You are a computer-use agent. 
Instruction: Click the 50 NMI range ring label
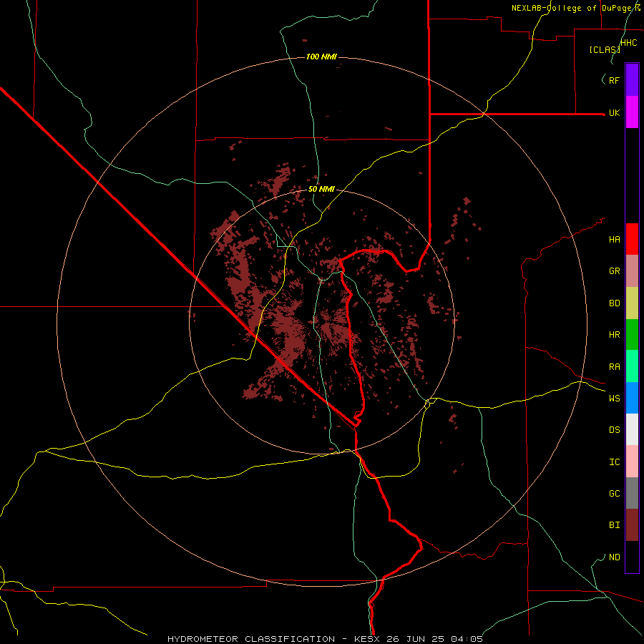coord(321,189)
